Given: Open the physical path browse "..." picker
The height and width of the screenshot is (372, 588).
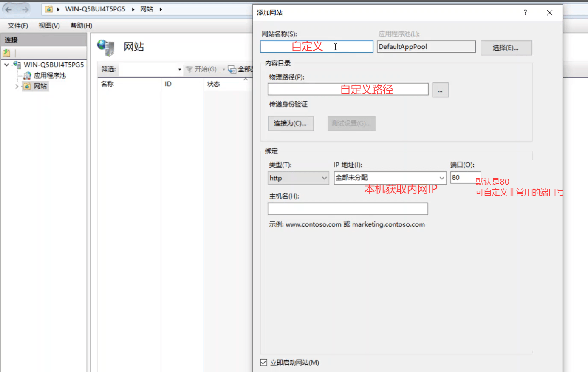Looking at the screenshot, I should point(440,90).
